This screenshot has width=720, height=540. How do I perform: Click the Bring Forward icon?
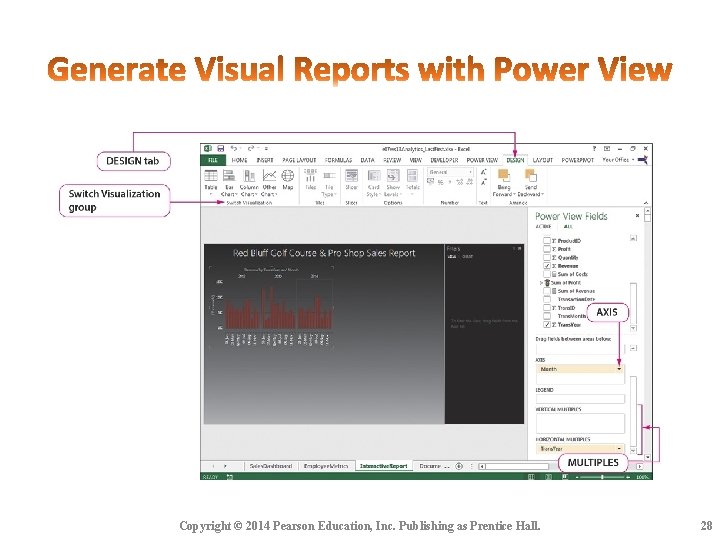(504, 176)
